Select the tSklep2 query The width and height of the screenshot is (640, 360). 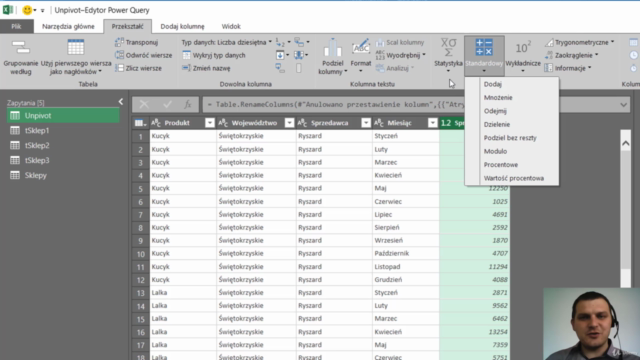point(63,145)
